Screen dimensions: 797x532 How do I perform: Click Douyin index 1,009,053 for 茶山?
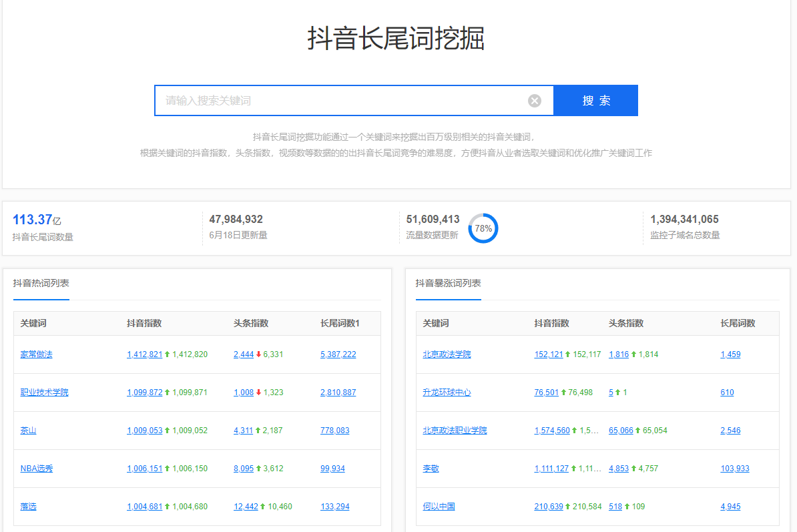click(144, 431)
